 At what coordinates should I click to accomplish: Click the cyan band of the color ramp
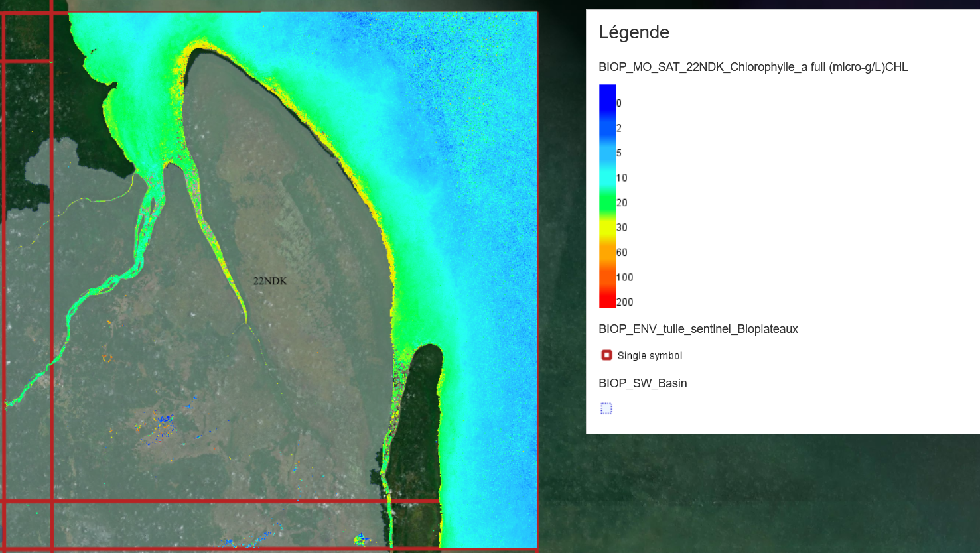coord(607,178)
